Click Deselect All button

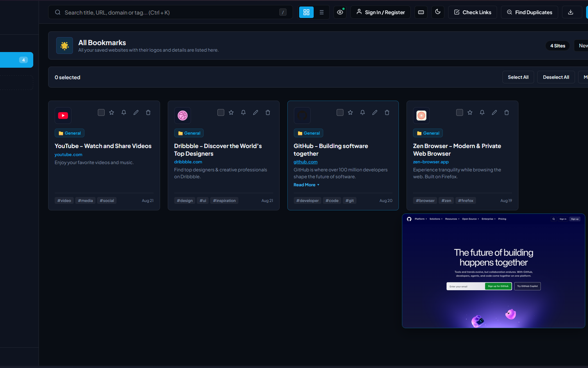click(x=556, y=77)
